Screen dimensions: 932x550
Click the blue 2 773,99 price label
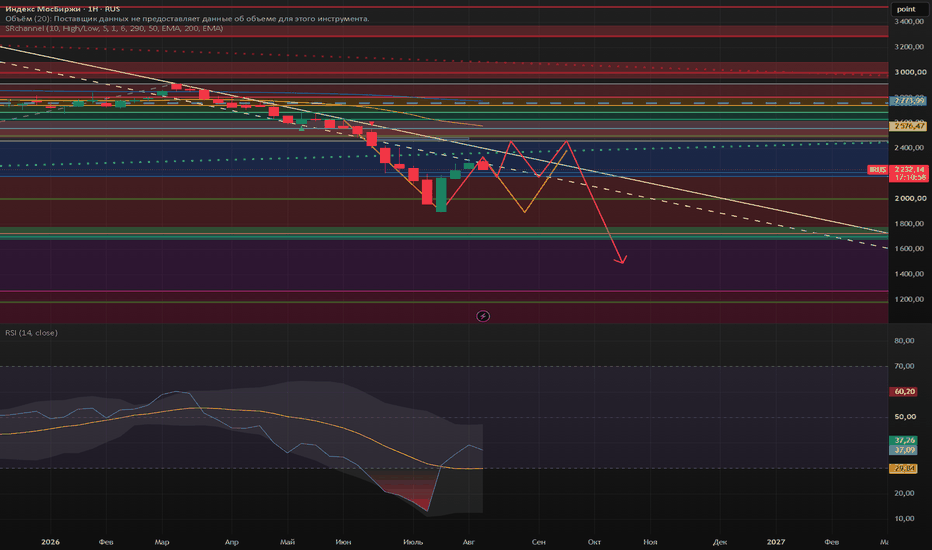[x=909, y=101]
